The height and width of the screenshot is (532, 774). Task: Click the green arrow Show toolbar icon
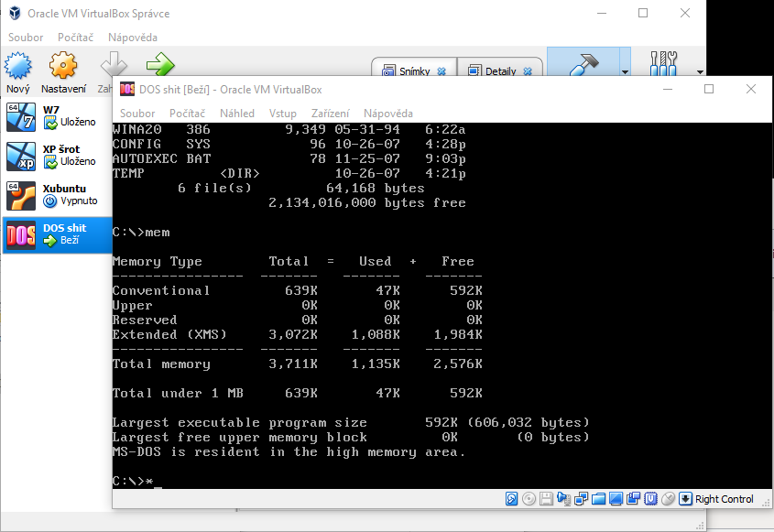click(x=160, y=64)
